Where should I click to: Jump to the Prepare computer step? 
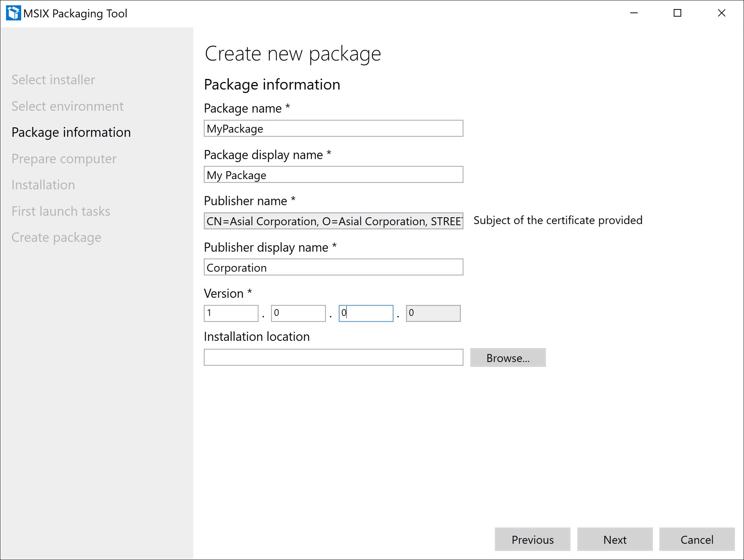(x=64, y=159)
